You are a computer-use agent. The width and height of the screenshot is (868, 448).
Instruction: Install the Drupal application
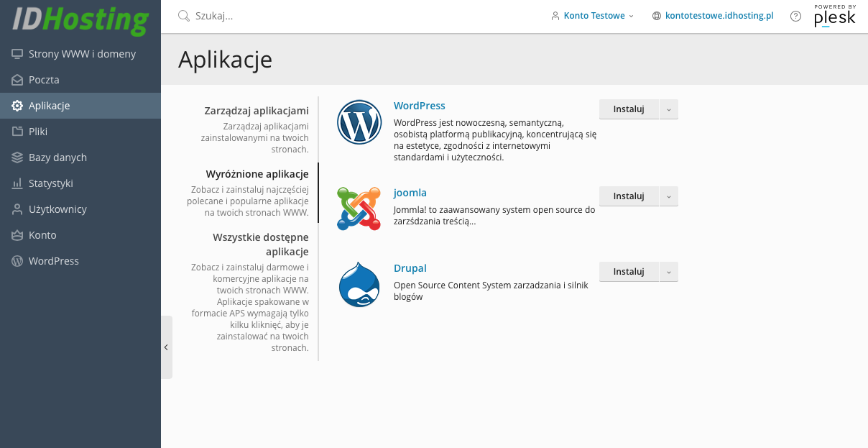tap(629, 272)
